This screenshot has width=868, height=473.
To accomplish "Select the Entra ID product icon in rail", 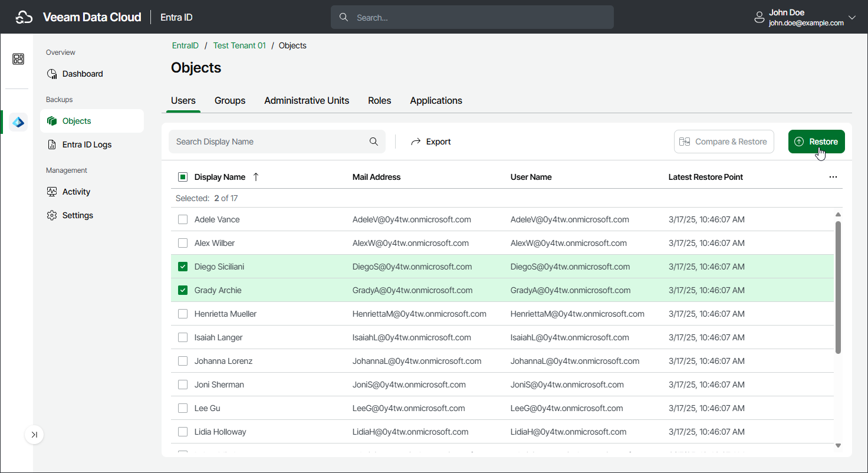I will 18,122.
